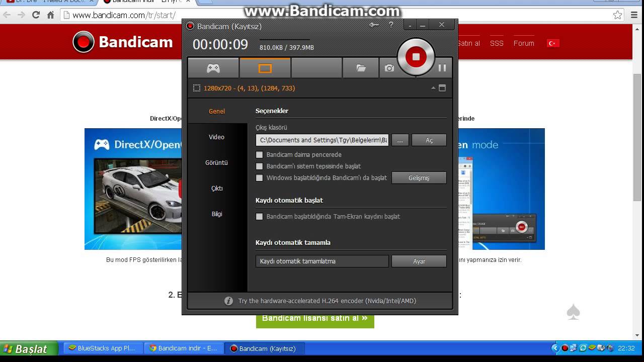
Task: Enable Bandicam'ı sistem tepsisinde başlat checkbox
Action: (260, 166)
